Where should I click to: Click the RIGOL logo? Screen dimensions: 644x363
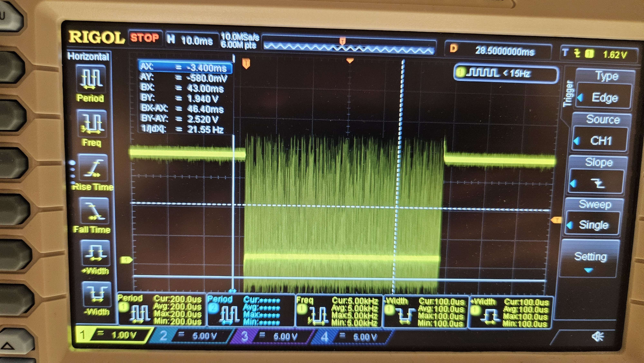(96, 37)
